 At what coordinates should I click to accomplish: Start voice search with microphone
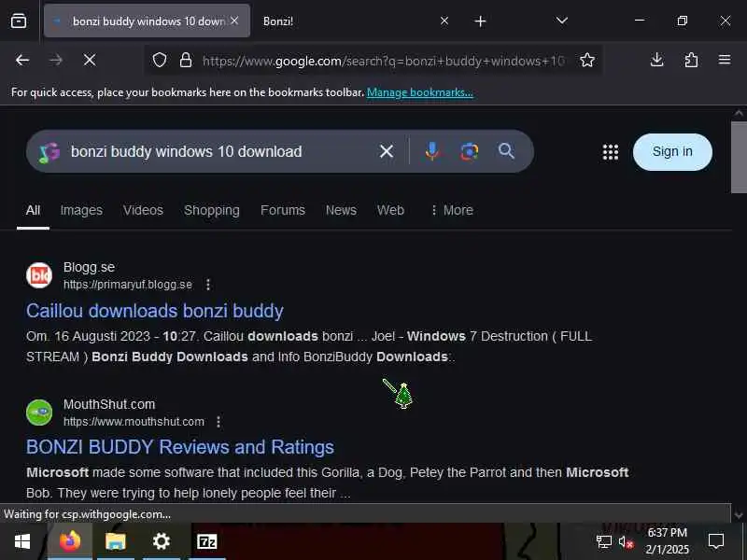[x=432, y=151]
